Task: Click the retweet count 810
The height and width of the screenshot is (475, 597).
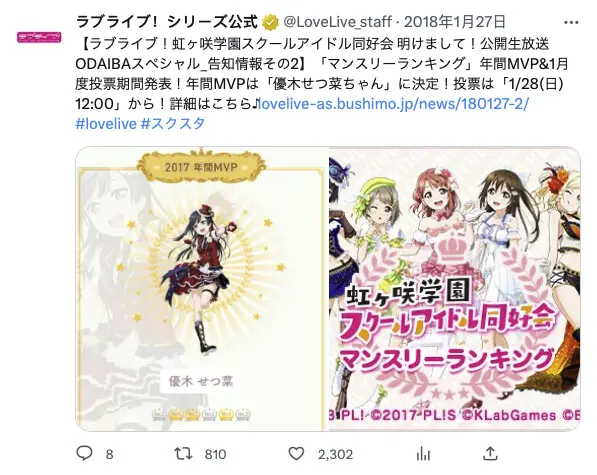Action: point(215,454)
